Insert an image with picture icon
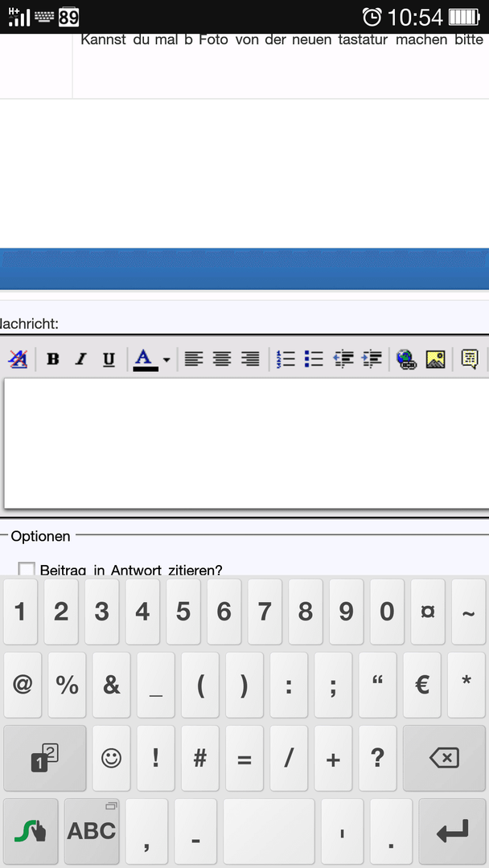This screenshot has height=868, width=489. pyautogui.click(x=435, y=359)
